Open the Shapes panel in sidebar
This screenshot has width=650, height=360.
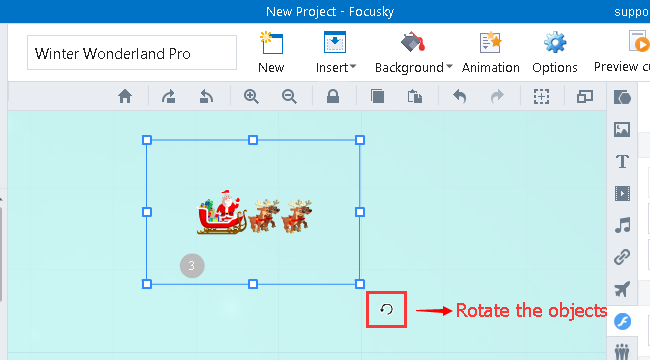coord(622,97)
